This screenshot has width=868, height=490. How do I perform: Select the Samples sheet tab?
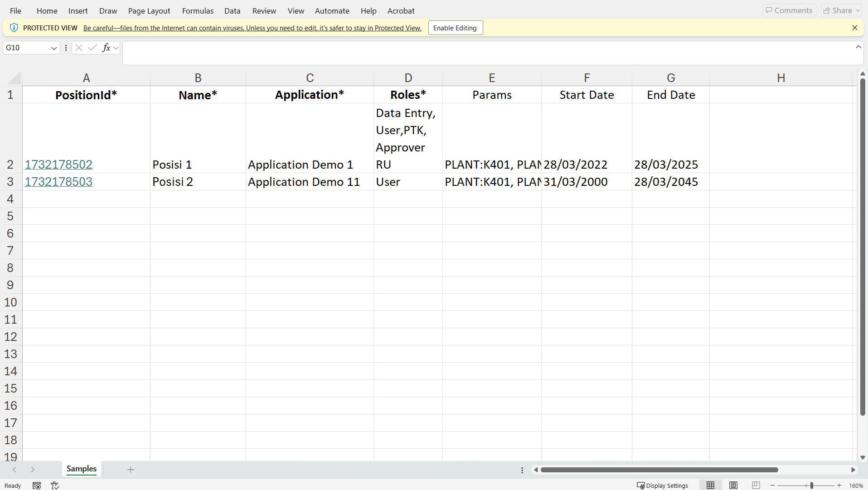[82, 469]
